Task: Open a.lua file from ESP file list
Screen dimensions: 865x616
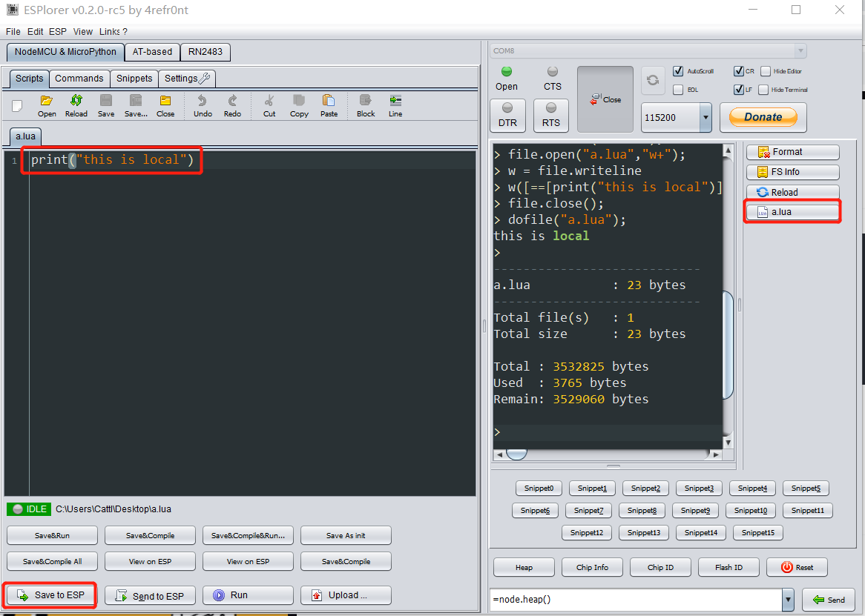Action: click(793, 212)
